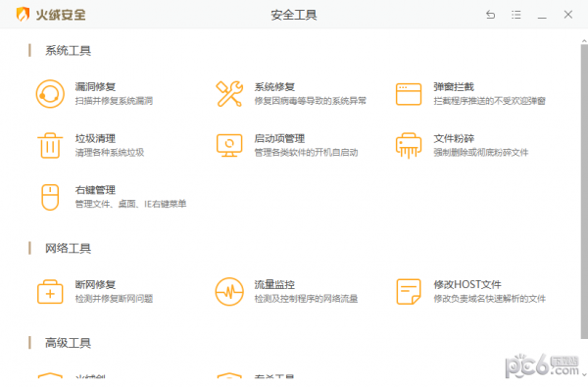The image size is (588, 387).
Task: Click the back arrow in title bar
Action: [491, 15]
